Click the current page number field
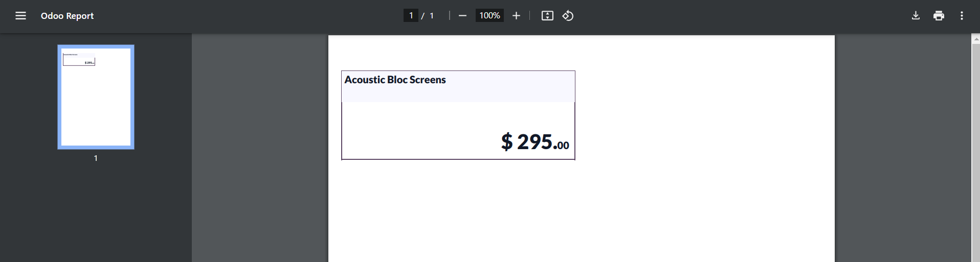This screenshot has height=262, width=980. [x=411, y=16]
